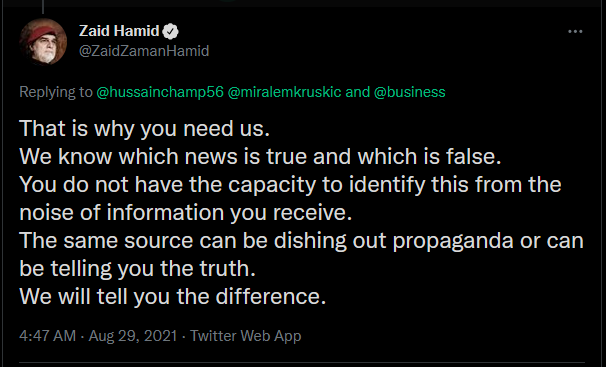Open the @hussainchamp56 mention
The height and width of the screenshot is (367, 606).
tap(160, 92)
